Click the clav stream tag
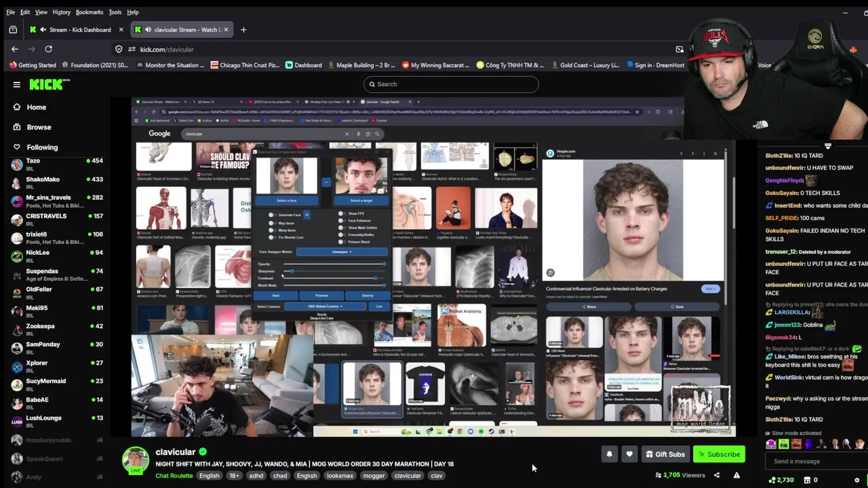868x488 pixels. tap(437, 476)
